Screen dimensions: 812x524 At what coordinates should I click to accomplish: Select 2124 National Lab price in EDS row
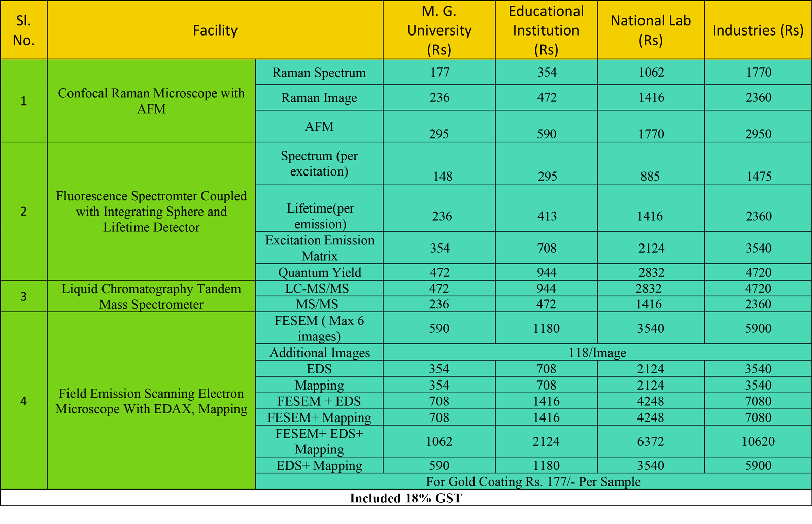[x=651, y=369]
